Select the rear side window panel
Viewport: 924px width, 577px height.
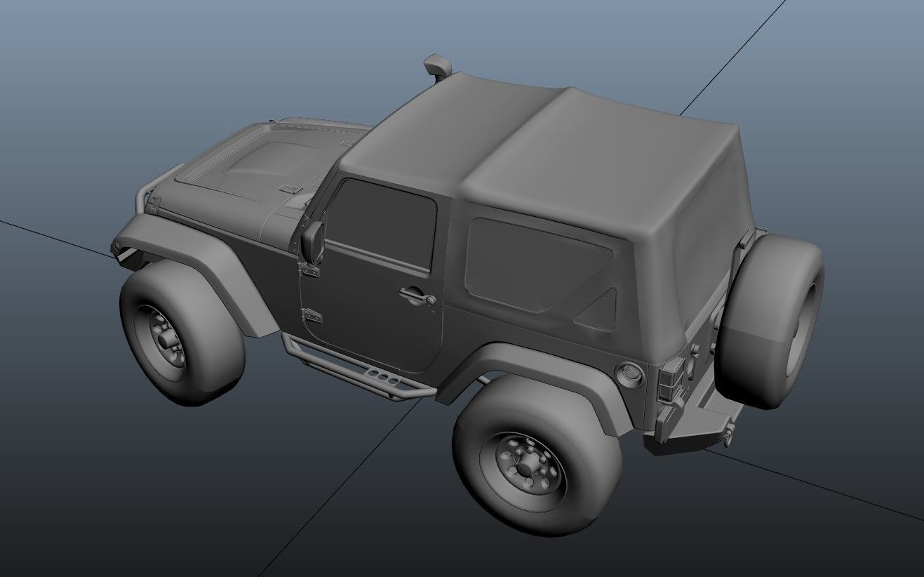pos(537,265)
